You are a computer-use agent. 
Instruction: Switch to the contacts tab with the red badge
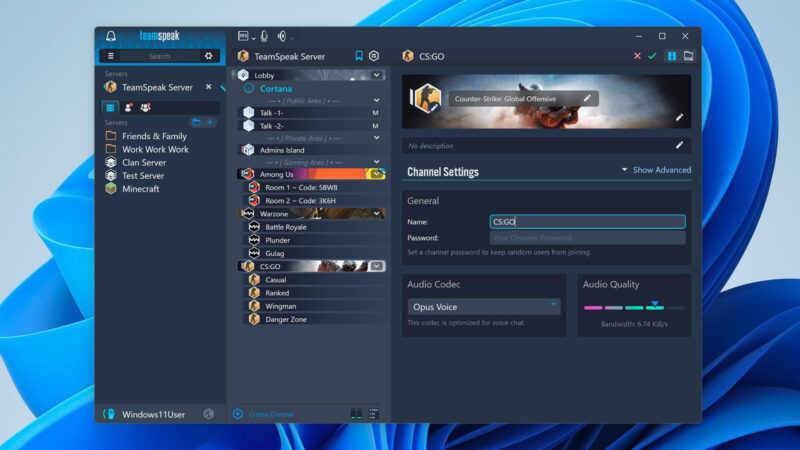[x=129, y=107]
